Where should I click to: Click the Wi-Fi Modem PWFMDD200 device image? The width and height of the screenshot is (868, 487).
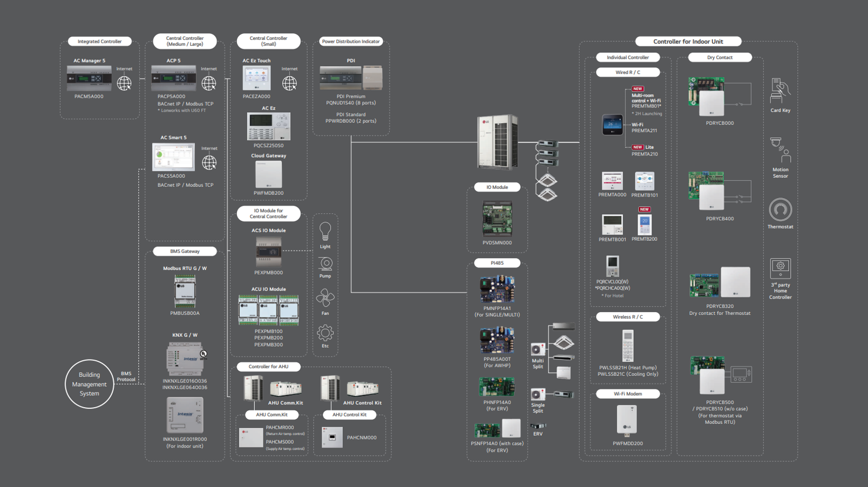[627, 420]
